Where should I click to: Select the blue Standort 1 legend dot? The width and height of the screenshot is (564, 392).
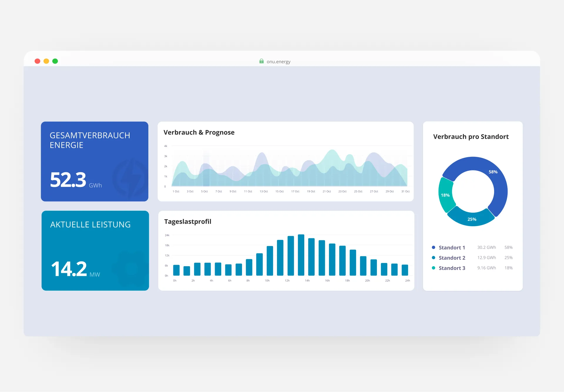433,247
